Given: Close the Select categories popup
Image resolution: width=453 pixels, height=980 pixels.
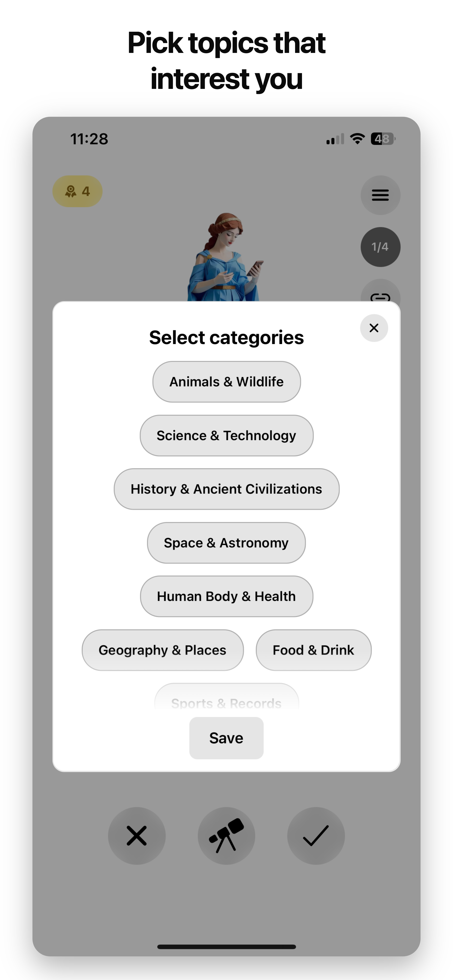Looking at the screenshot, I should pos(374,328).
